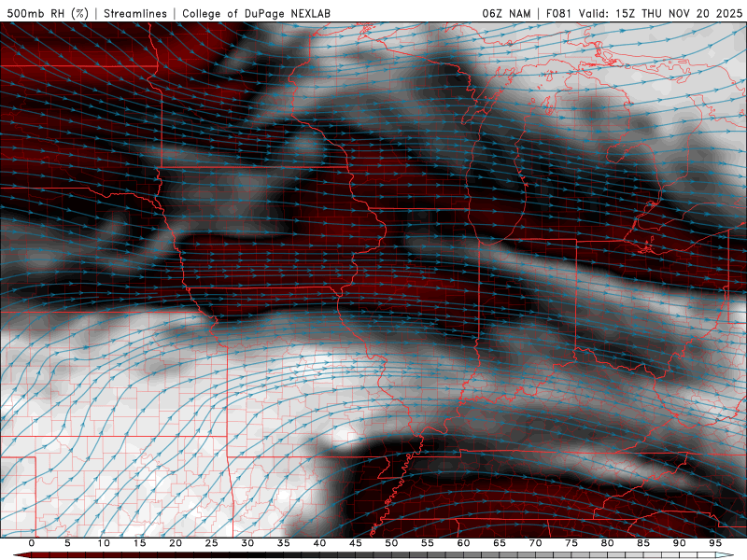Click the '75' value on the color scale
Screen dimensions: 747x560
tap(571, 543)
